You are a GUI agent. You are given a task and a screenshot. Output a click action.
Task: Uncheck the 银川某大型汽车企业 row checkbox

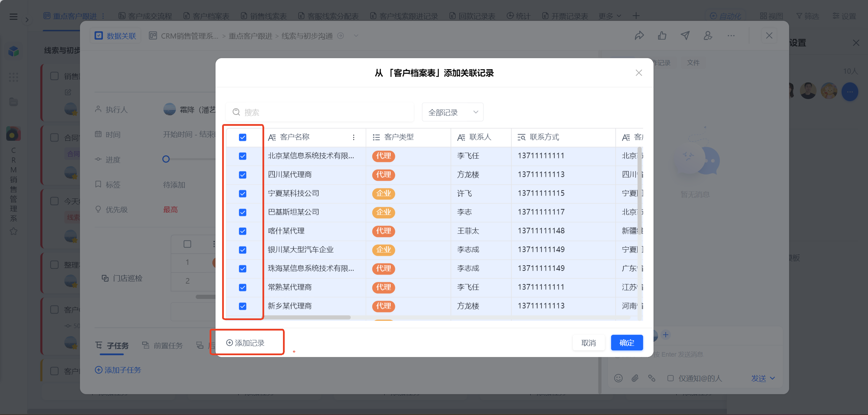(243, 250)
